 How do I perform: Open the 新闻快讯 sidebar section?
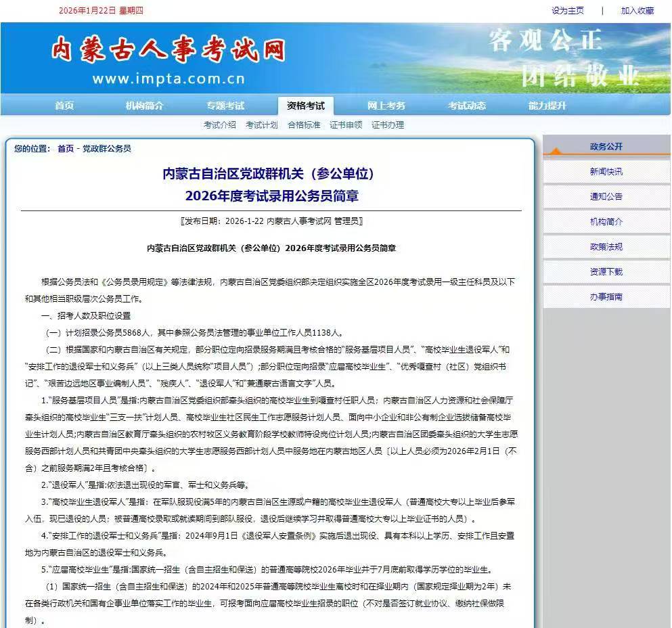tap(607, 171)
